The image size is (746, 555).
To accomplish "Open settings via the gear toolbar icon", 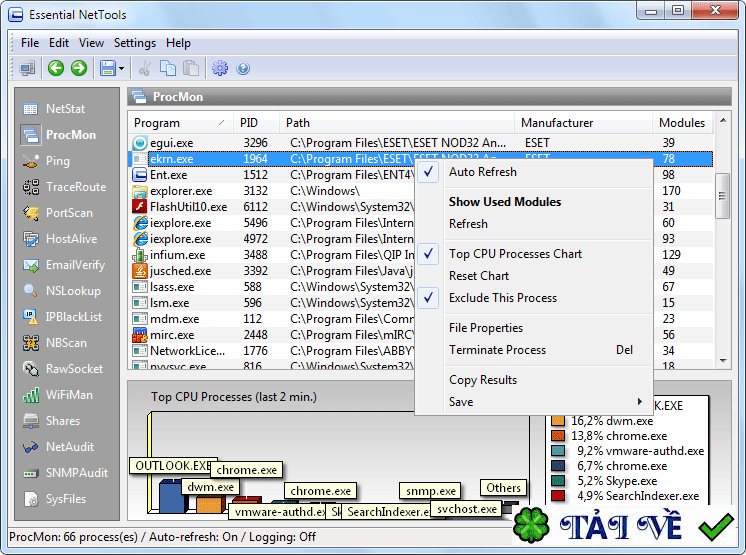I will point(220,68).
